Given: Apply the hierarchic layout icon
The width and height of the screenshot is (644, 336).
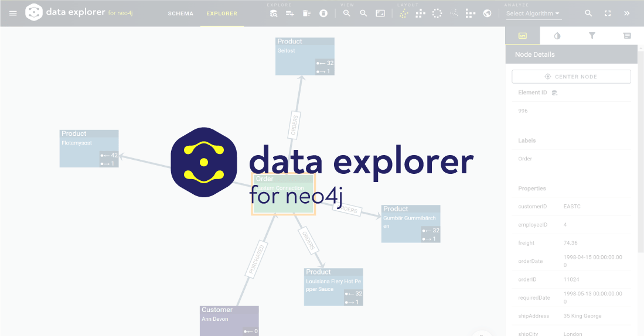Looking at the screenshot, I should pyautogui.click(x=471, y=13).
